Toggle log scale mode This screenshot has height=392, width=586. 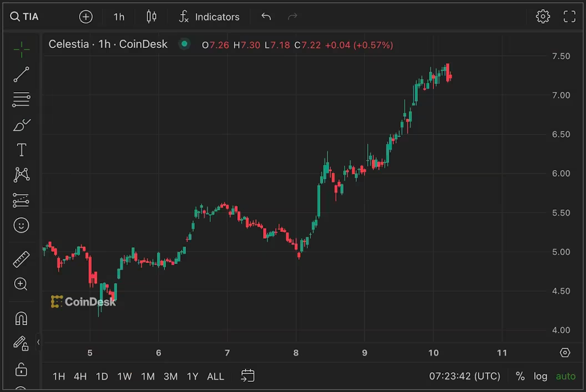[540, 376]
